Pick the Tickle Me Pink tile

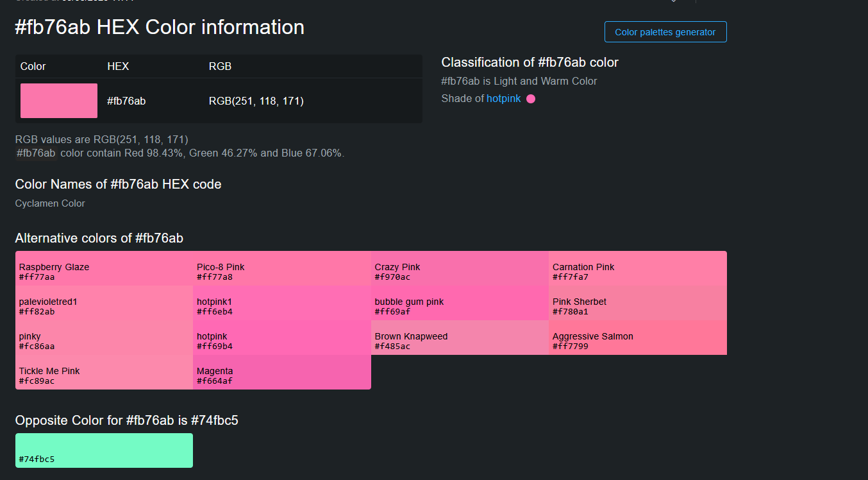point(104,372)
